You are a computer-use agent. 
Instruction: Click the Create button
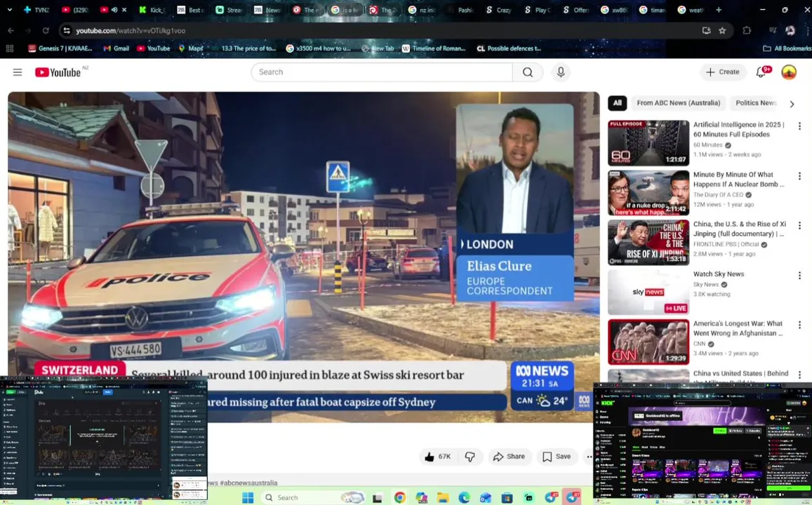[723, 72]
